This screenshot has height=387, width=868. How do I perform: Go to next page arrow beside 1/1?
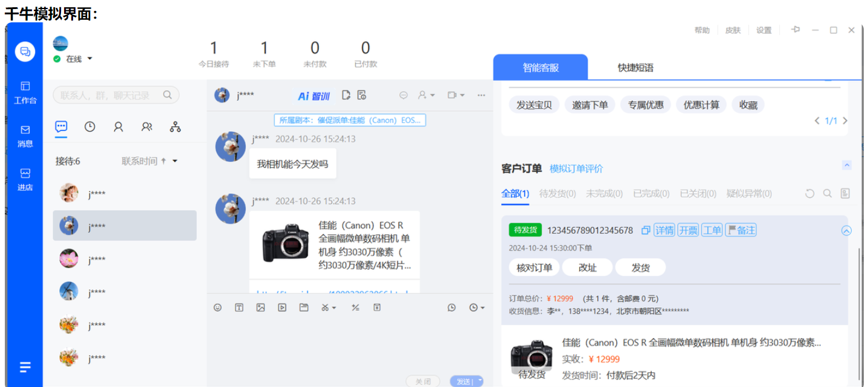pos(845,121)
